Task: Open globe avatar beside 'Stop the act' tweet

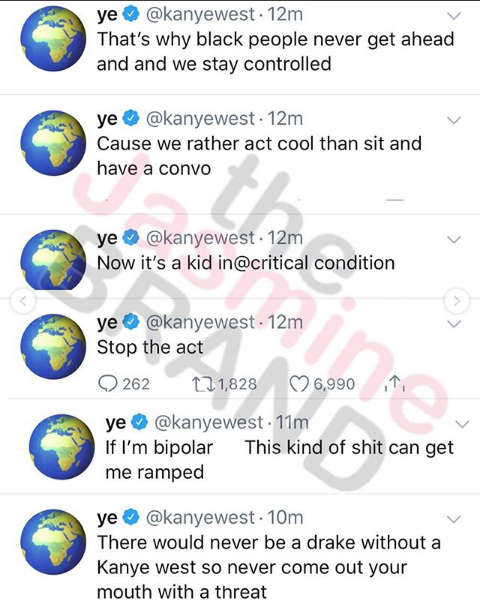Action: click(x=53, y=346)
